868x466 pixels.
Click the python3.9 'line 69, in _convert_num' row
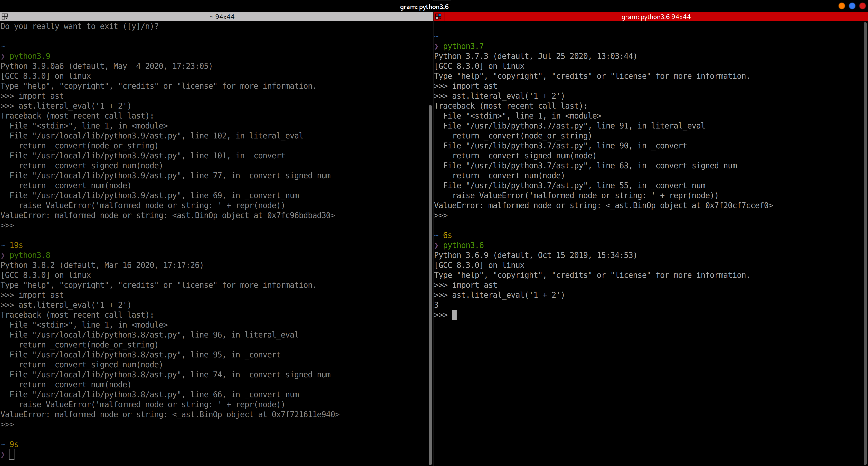tap(154, 196)
